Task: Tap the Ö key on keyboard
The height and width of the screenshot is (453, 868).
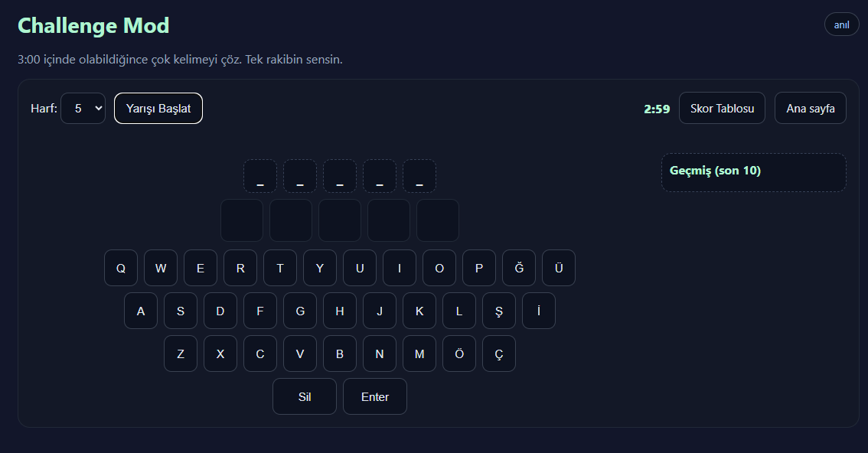Action: (459, 354)
